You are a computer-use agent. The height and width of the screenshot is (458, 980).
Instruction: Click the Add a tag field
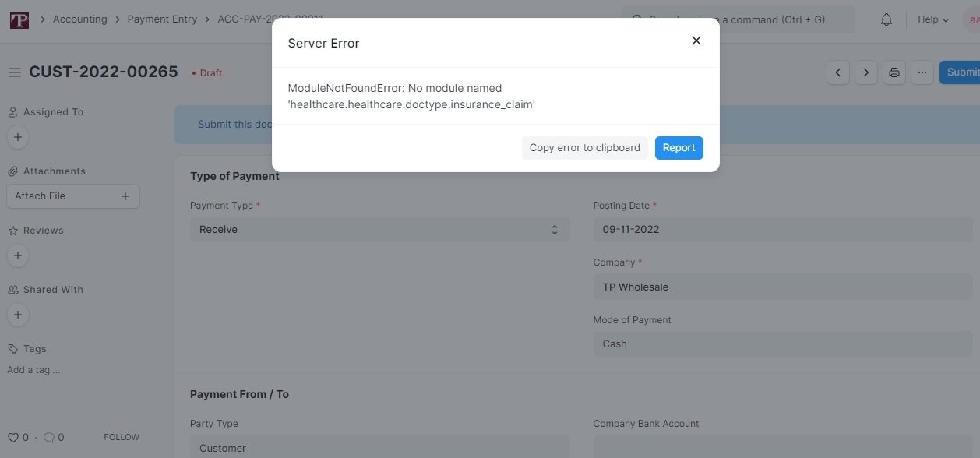coord(33,369)
